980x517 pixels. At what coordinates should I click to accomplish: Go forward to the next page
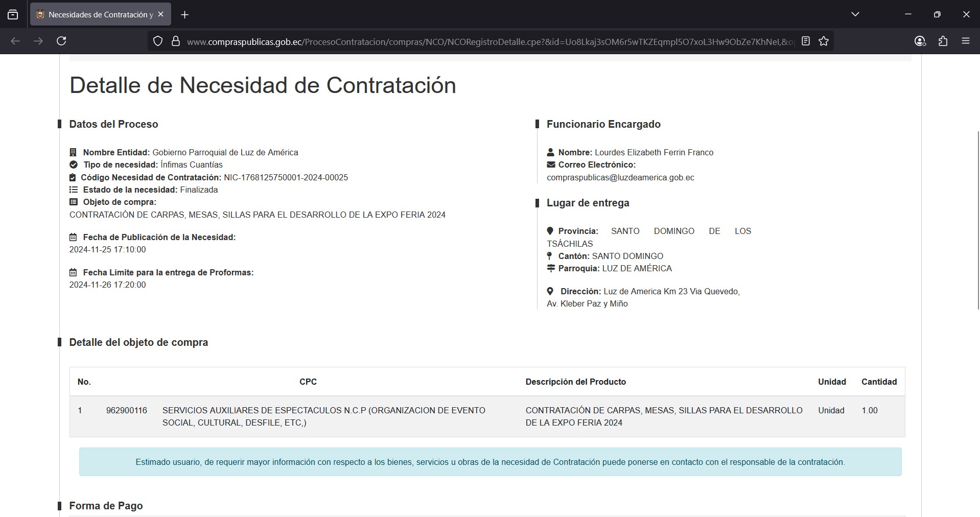pyautogui.click(x=38, y=41)
